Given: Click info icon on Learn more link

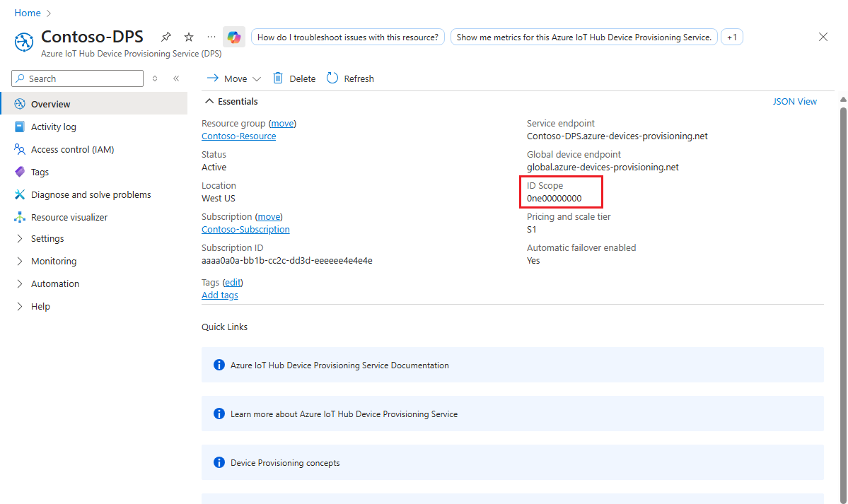Looking at the screenshot, I should coord(219,414).
